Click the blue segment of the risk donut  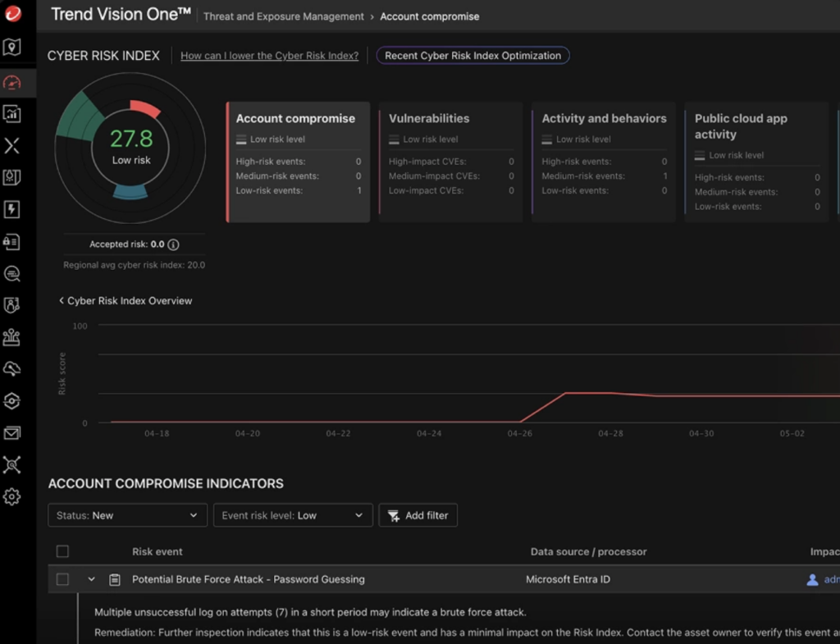click(130, 192)
